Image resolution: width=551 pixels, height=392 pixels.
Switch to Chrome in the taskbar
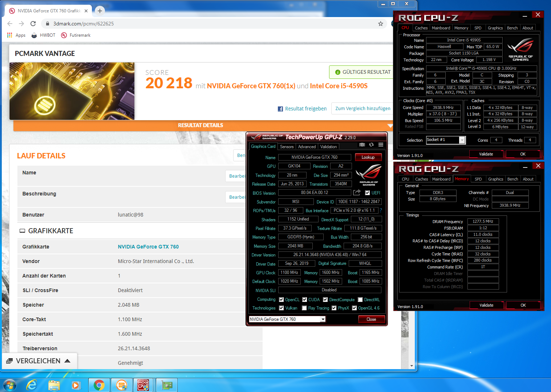(x=99, y=385)
